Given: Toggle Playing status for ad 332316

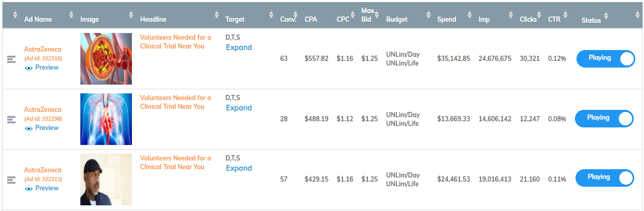Looking at the screenshot, I should point(605,58).
